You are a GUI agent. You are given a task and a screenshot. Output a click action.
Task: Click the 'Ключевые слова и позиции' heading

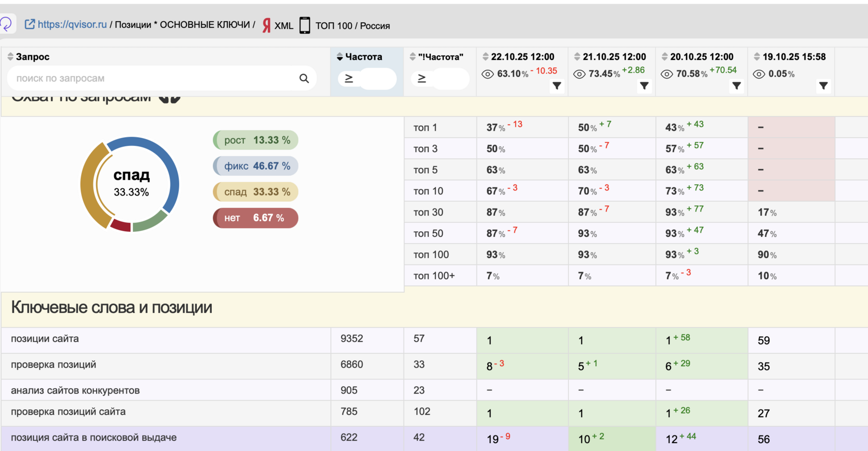pos(112,307)
